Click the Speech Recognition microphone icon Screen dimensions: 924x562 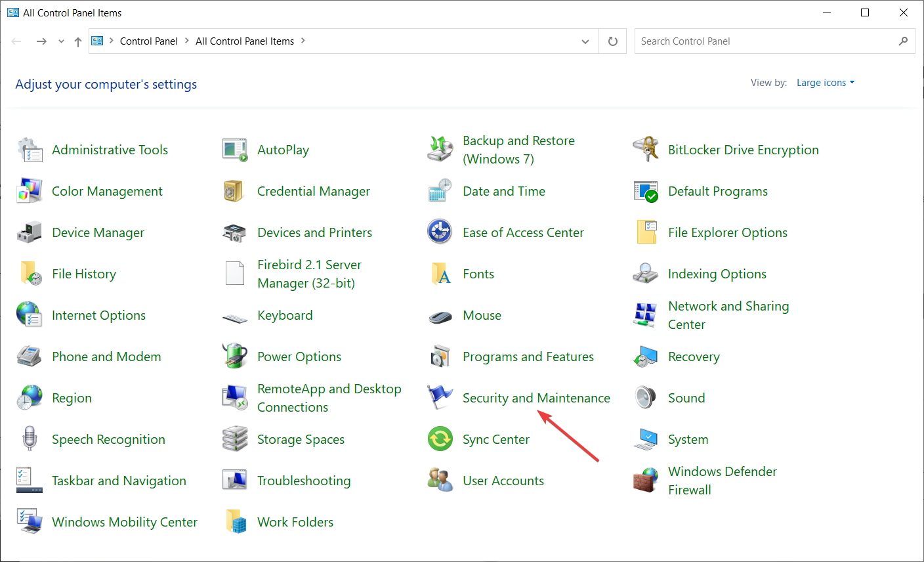(x=30, y=439)
